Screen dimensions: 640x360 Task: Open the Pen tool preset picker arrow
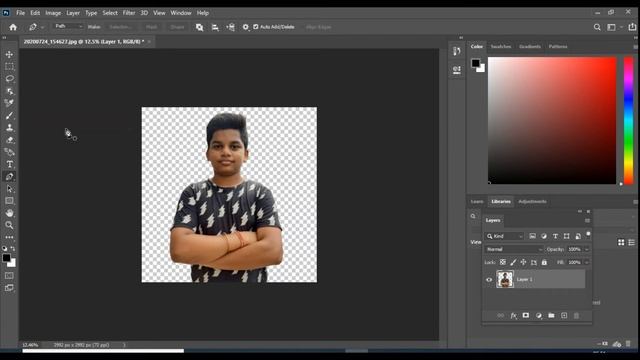42,27
